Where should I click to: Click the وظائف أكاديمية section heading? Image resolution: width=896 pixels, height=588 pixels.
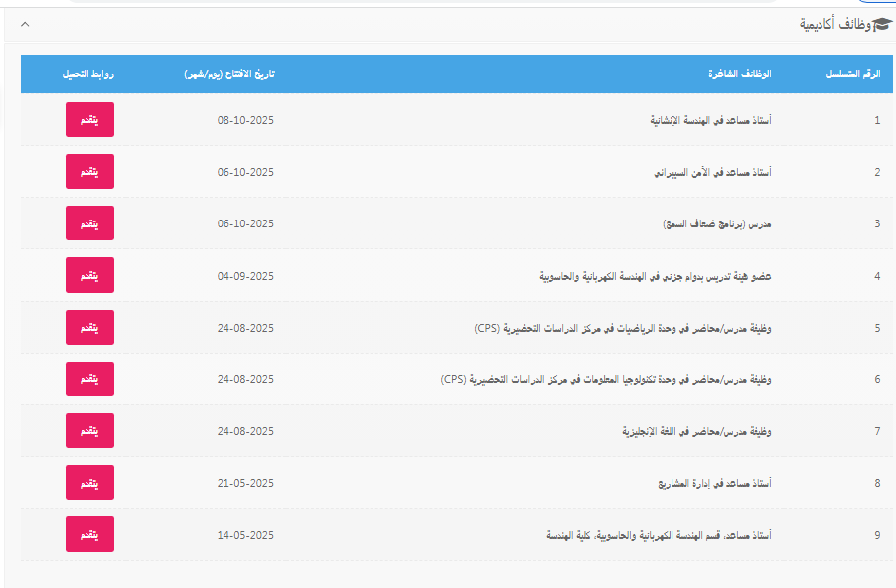[833, 24]
